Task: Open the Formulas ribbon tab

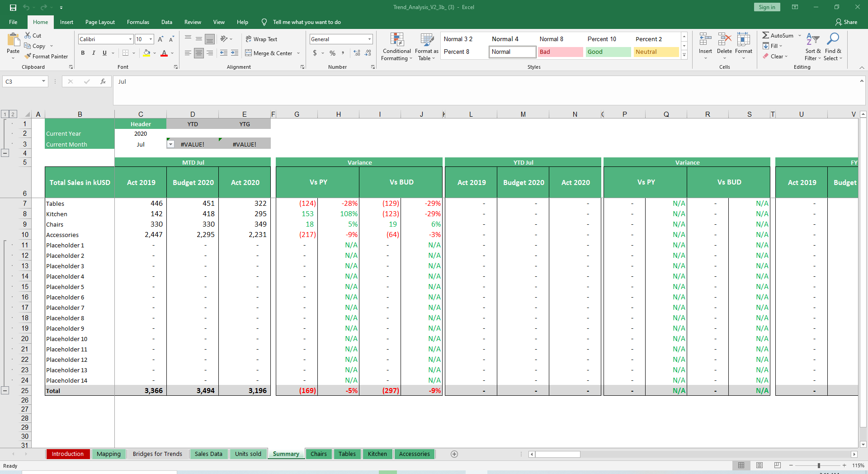Action: coord(138,22)
